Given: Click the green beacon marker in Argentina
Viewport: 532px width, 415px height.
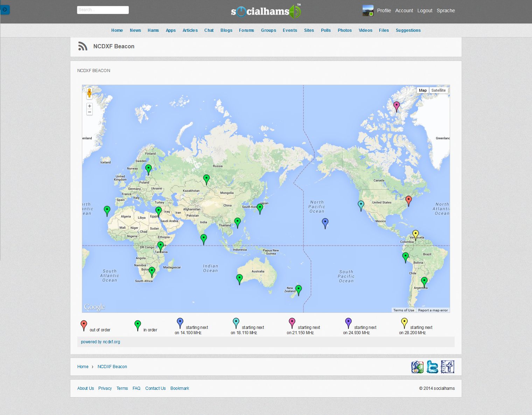Looking at the screenshot, I should (x=424, y=282).
